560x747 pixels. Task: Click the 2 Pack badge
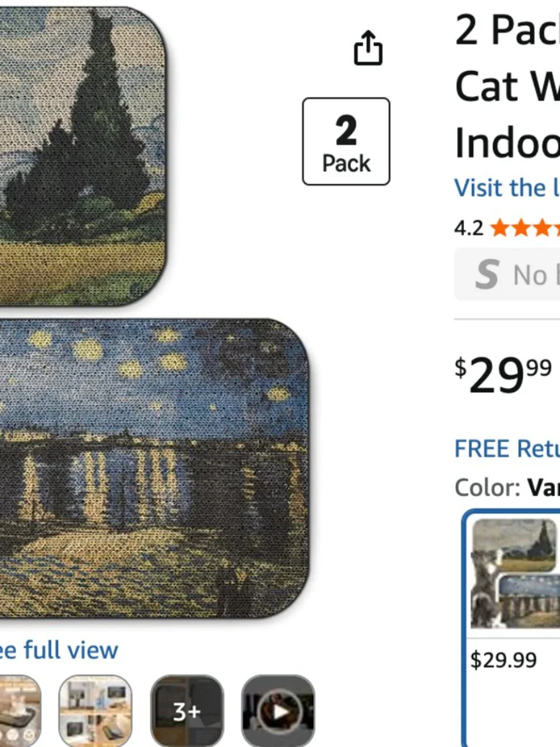pos(346,141)
